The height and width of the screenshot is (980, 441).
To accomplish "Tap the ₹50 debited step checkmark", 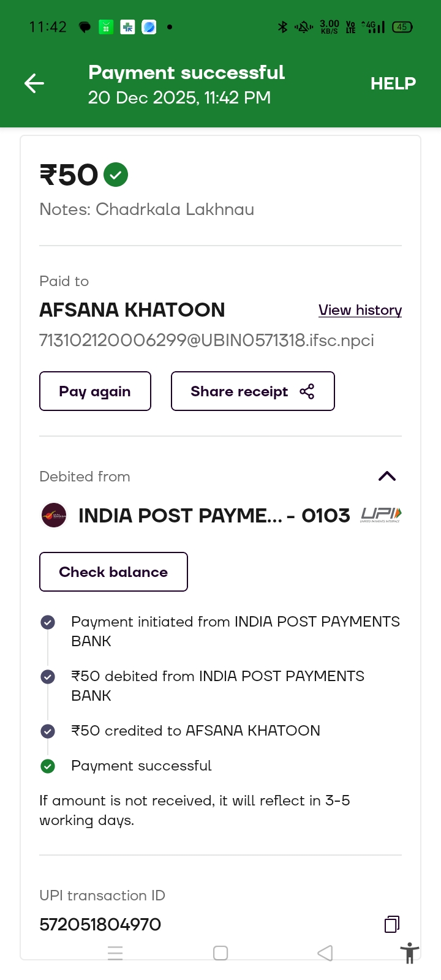I will pyautogui.click(x=48, y=677).
